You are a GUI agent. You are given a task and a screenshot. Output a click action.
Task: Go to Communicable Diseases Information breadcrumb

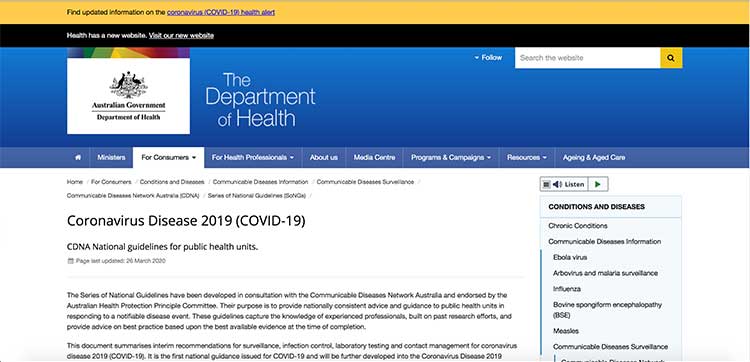260,182
